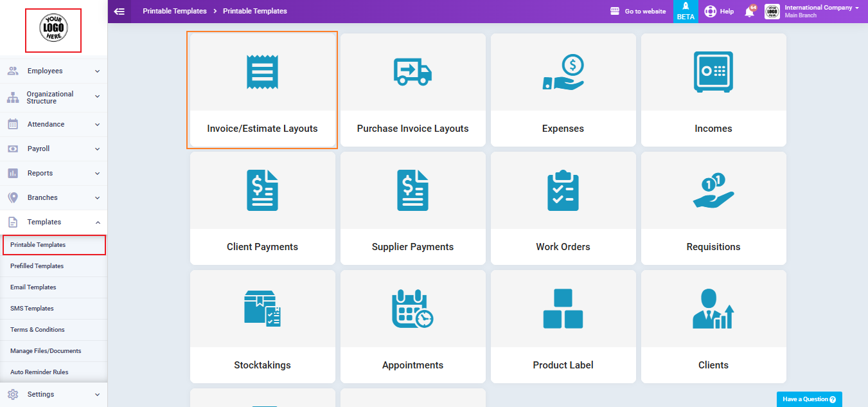Screen dimensions: 868x407
Task: Open Email Templates submenu item
Action: coord(54,287)
